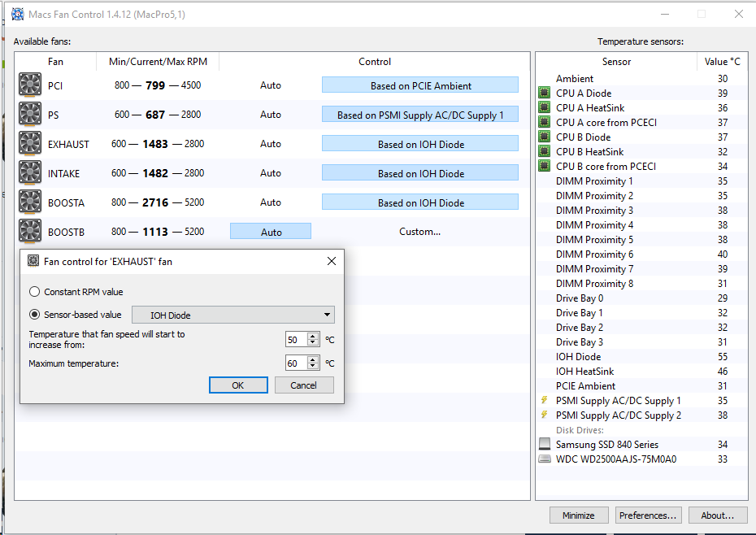756x535 pixels.
Task: Open Preferences...
Action: click(648, 515)
